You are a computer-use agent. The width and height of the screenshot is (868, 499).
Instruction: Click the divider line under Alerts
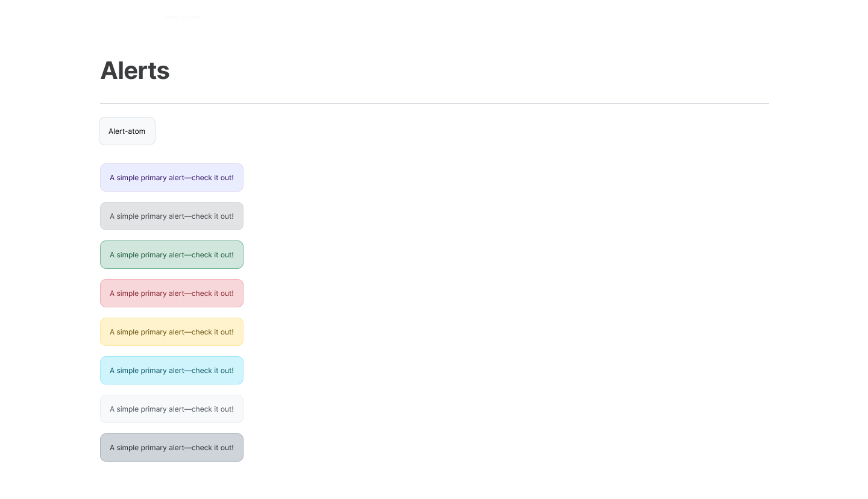click(434, 102)
